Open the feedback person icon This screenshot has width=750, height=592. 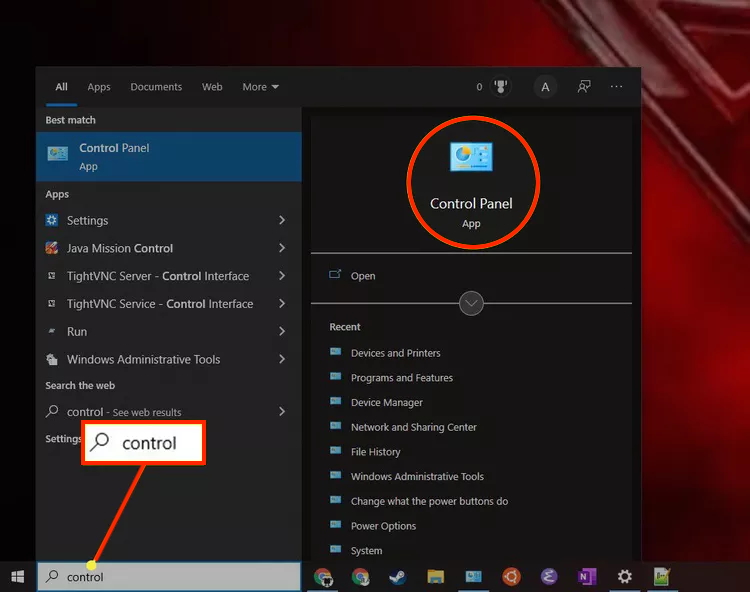tap(584, 87)
